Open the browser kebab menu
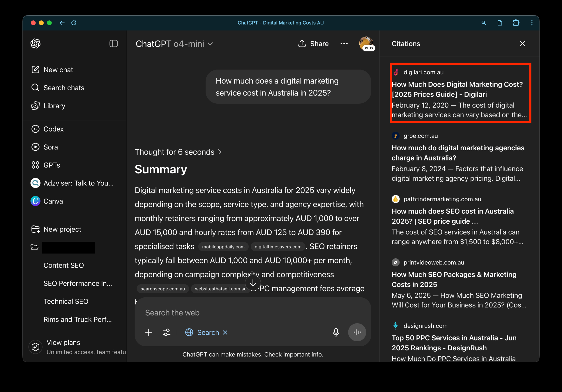The width and height of the screenshot is (562, 392). click(532, 23)
